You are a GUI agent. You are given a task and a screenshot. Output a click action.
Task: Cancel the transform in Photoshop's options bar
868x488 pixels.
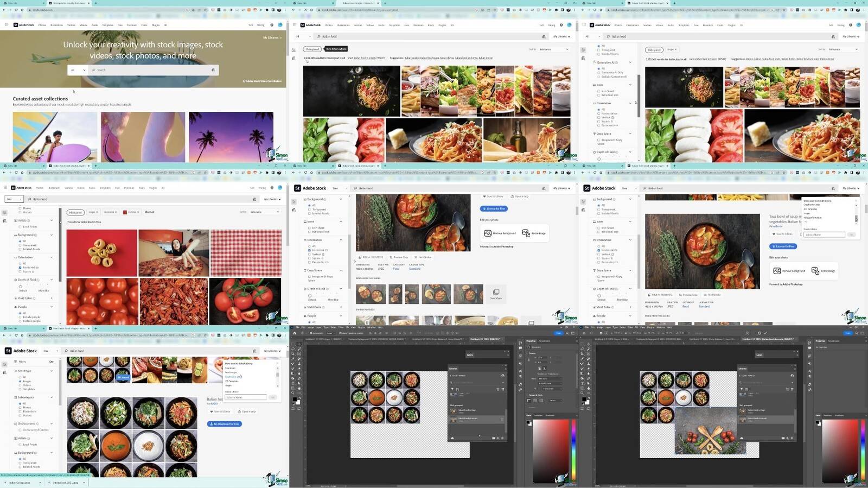pos(759,333)
